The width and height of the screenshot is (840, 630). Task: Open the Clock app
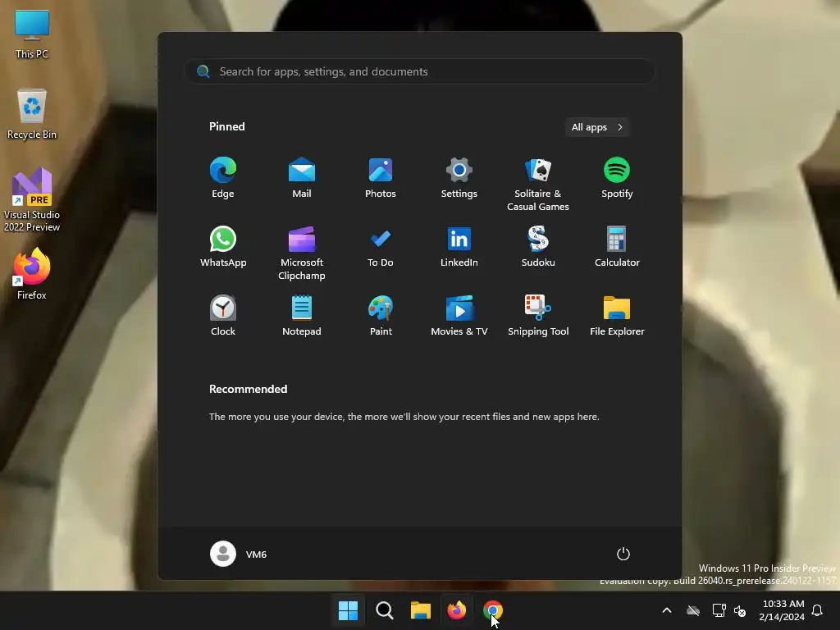(223, 316)
